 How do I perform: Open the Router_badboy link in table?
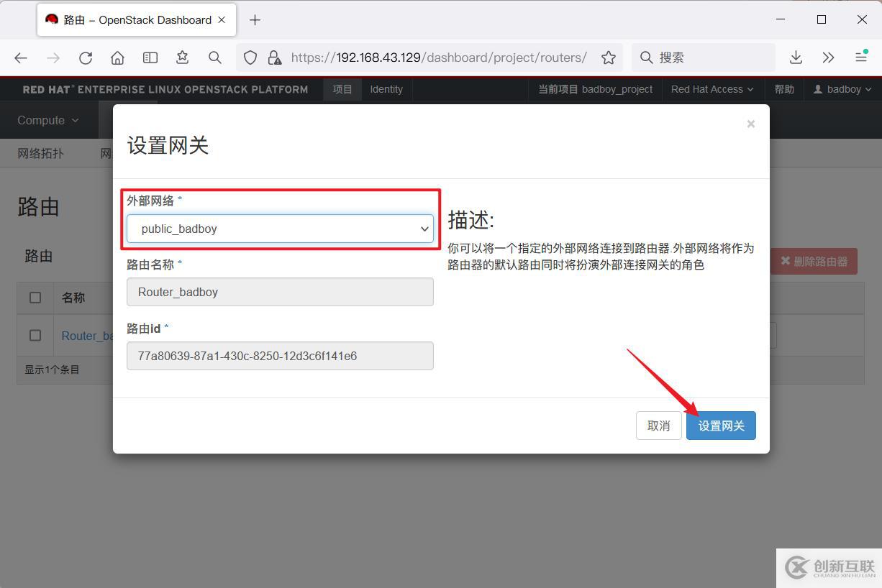[x=87, y=336]
